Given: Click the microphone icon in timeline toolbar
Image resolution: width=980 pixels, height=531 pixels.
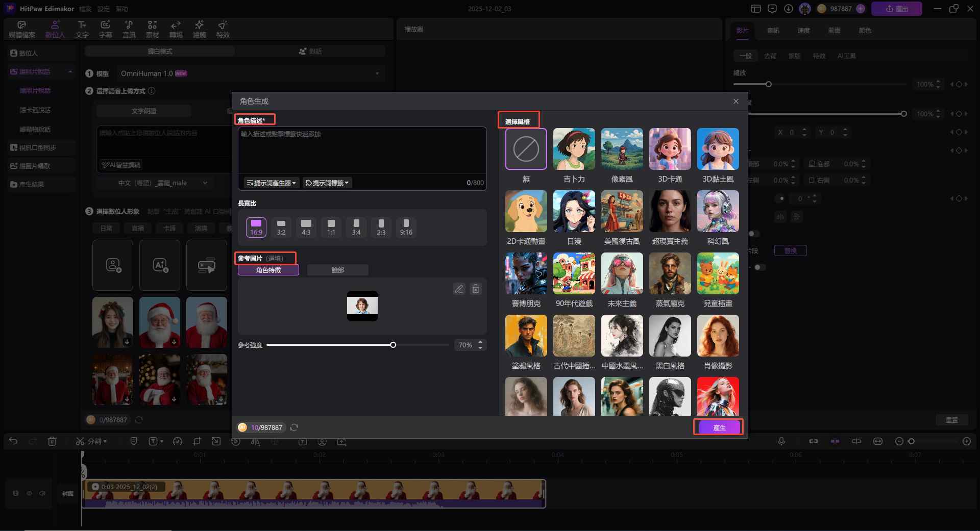Looking at the screenshot, I should tap(781, 441).
